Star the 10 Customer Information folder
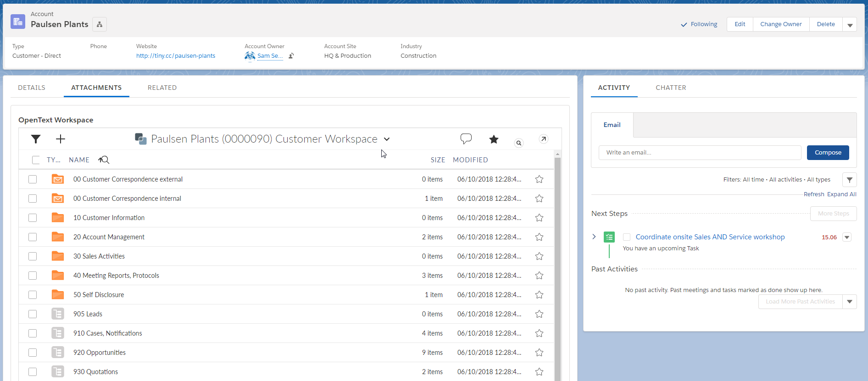Image resolution: width=868 pixels, height=381 pixels. coord(540,218)
